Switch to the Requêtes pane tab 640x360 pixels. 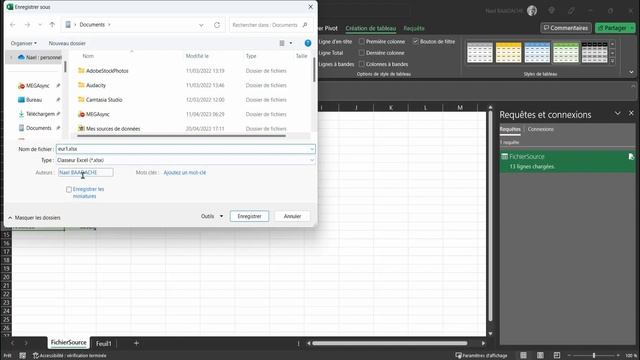point(510,129)
